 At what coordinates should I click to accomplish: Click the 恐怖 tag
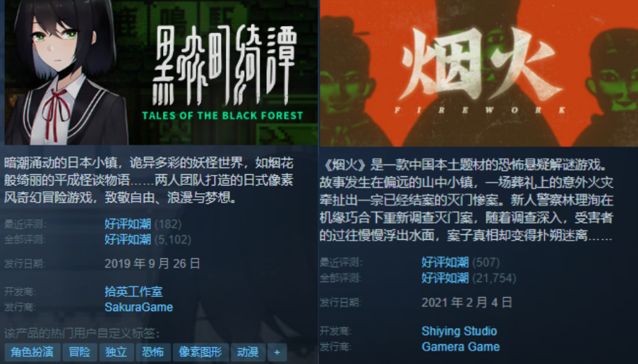tap(153, 352)
